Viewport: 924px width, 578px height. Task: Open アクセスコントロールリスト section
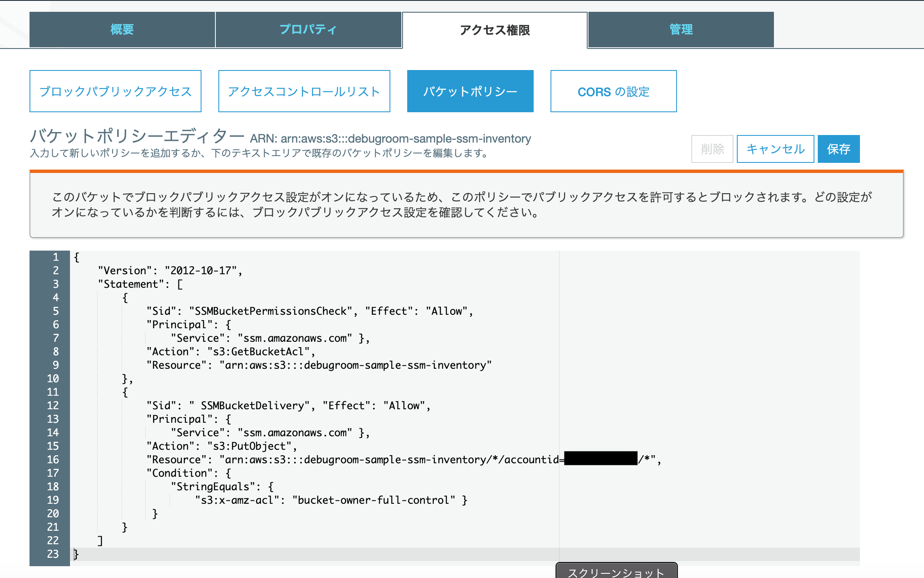(304, 91)
